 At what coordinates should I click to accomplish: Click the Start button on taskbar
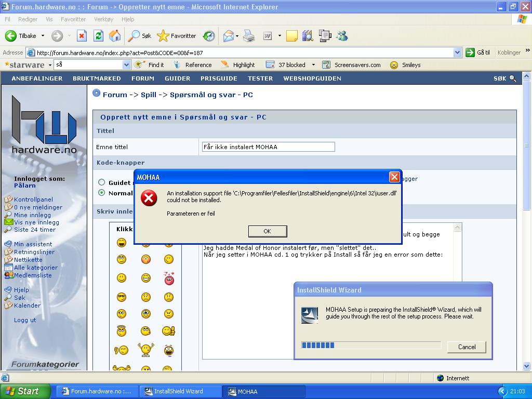[25, 391]
